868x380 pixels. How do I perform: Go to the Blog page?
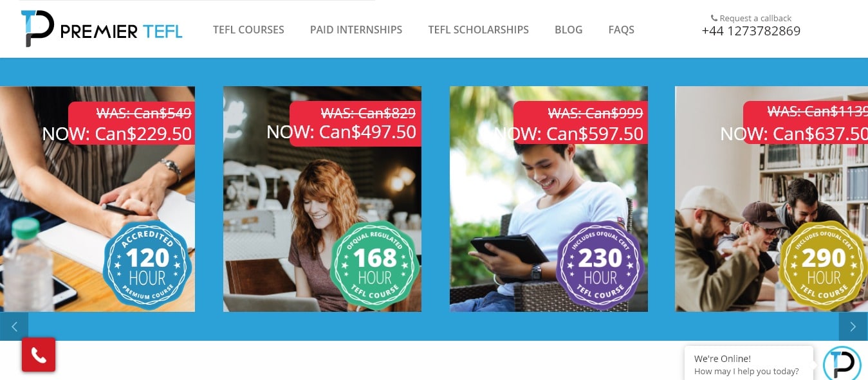coord(568,30)
